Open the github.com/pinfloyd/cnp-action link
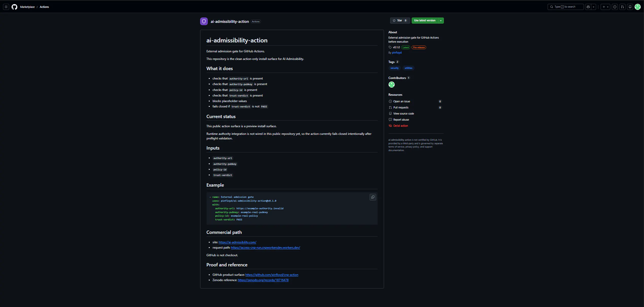 point(272,275)
